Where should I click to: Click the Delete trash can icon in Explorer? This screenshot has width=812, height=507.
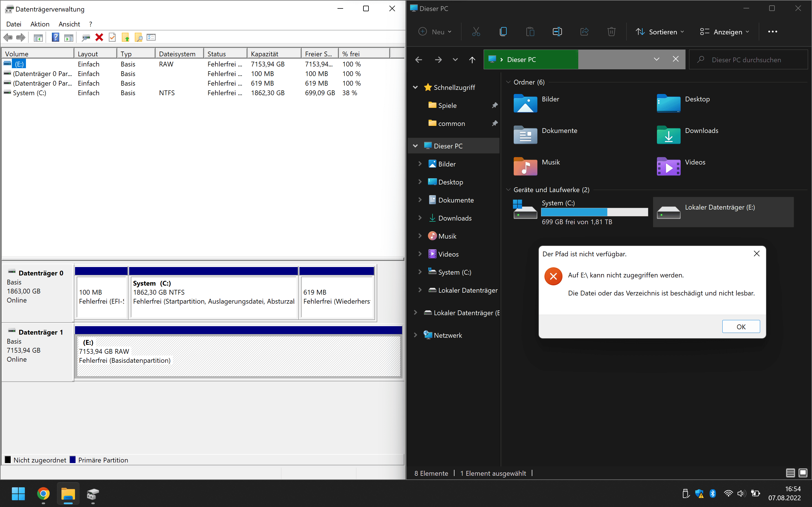coord(611,32)
